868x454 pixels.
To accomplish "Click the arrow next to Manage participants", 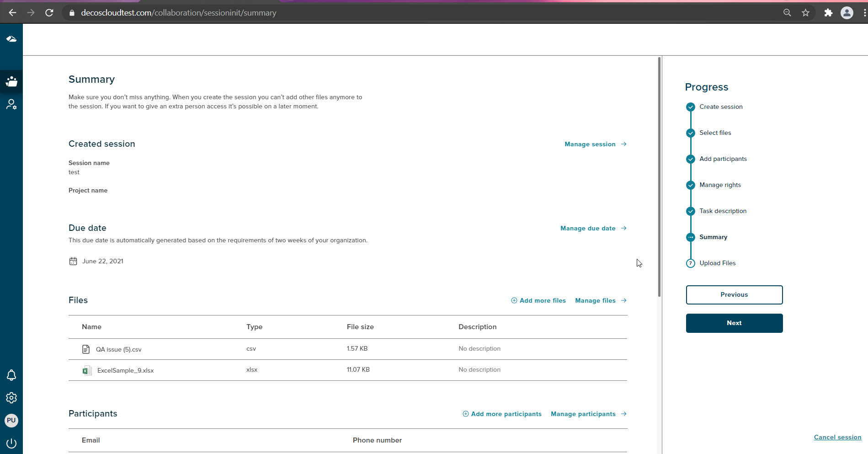I will click(624, 414).
